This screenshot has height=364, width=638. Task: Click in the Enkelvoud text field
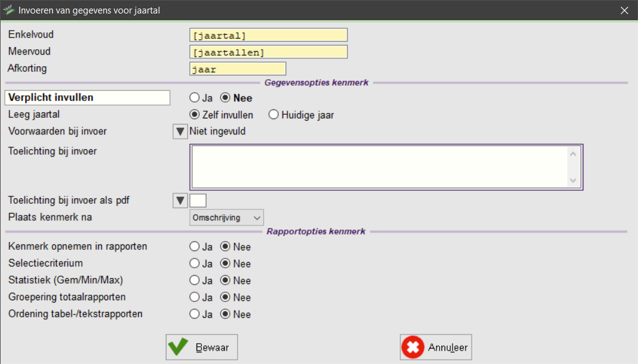268,36
